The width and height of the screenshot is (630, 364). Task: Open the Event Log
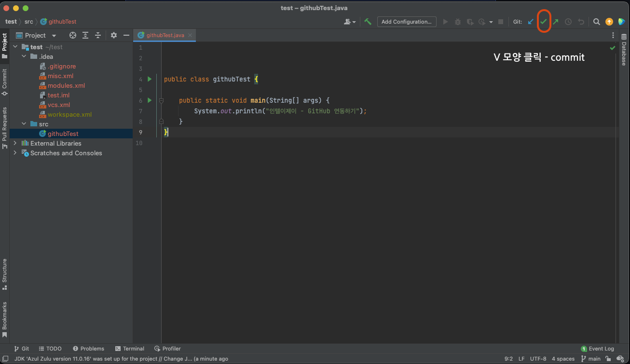point(598,349)
